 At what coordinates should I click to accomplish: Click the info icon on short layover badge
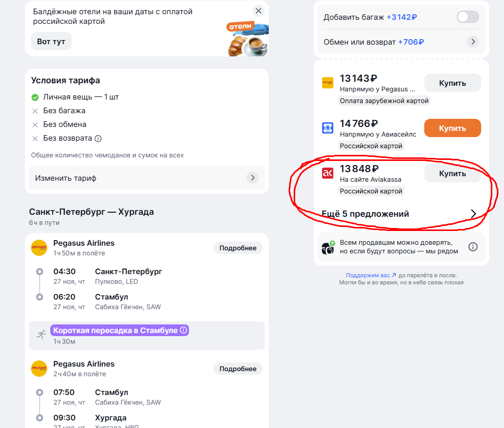pos(184,330)
